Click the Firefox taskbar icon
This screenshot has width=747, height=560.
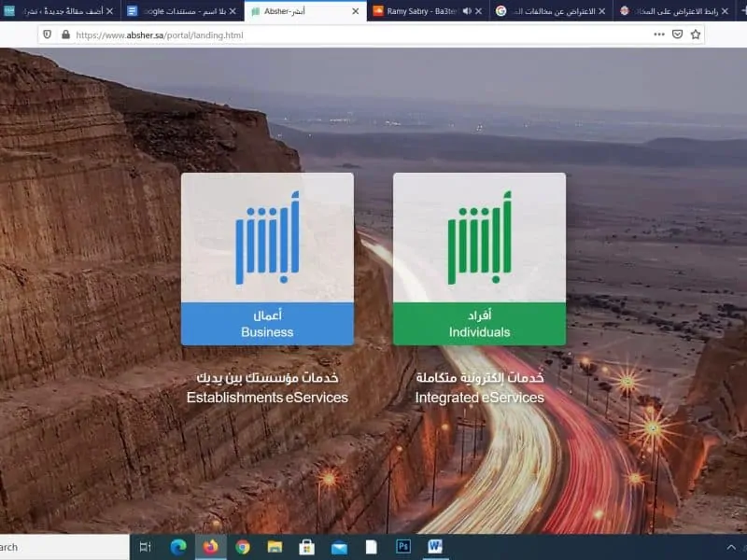pyautogui.click(x=210, y=547)
